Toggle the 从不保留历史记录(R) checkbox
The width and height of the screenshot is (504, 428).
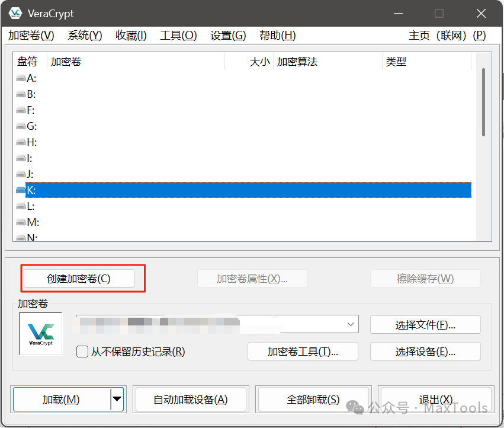82,352
